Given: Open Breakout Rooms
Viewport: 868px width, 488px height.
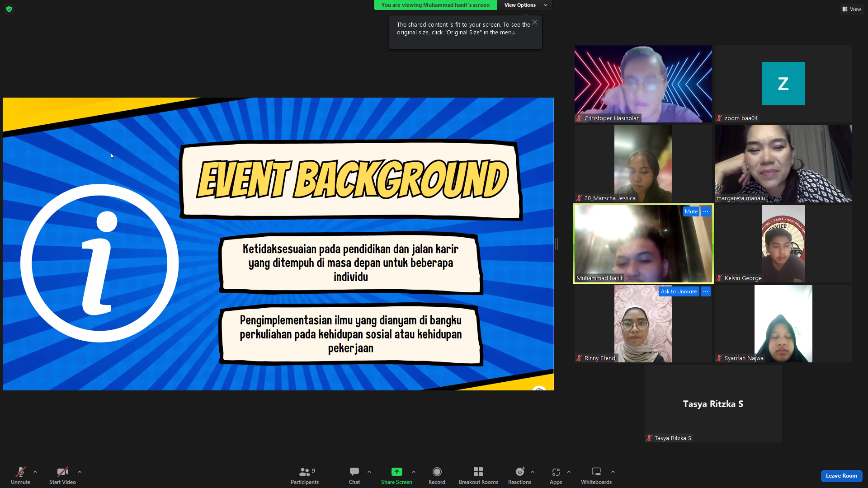Looking at the screenshot, I should pyautogui.click(x=478, y=475).
